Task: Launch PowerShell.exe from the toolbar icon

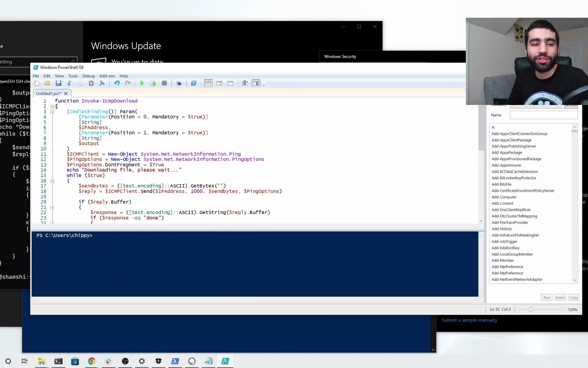Action: coord(194,83)
